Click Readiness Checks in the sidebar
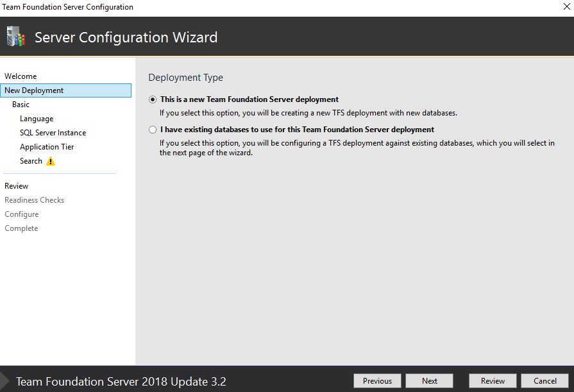The height and width of the screenshot is (392, 574). coord(34,200)
